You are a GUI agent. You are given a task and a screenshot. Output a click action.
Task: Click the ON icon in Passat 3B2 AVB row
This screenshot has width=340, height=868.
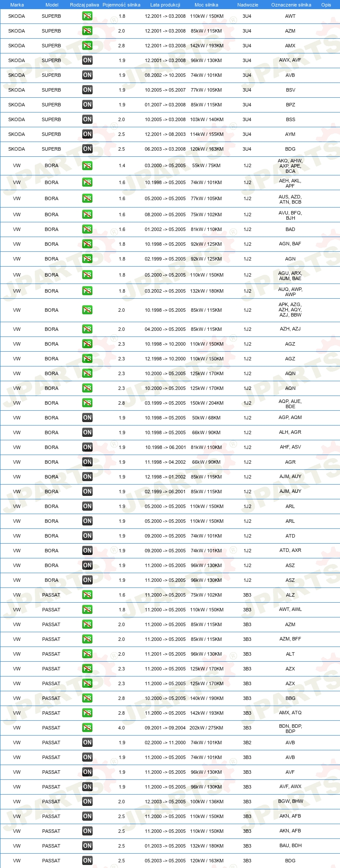coord(87,743)
